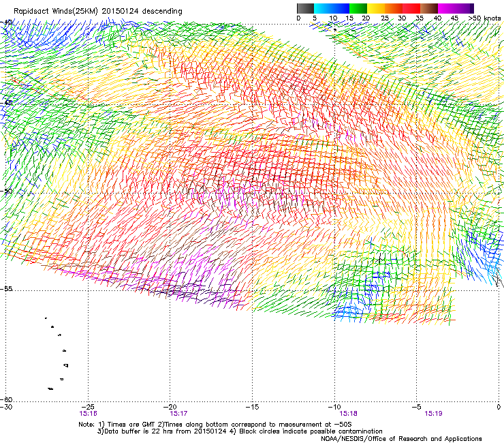Click the bottommost black island mark in lower left

point(50,389)
